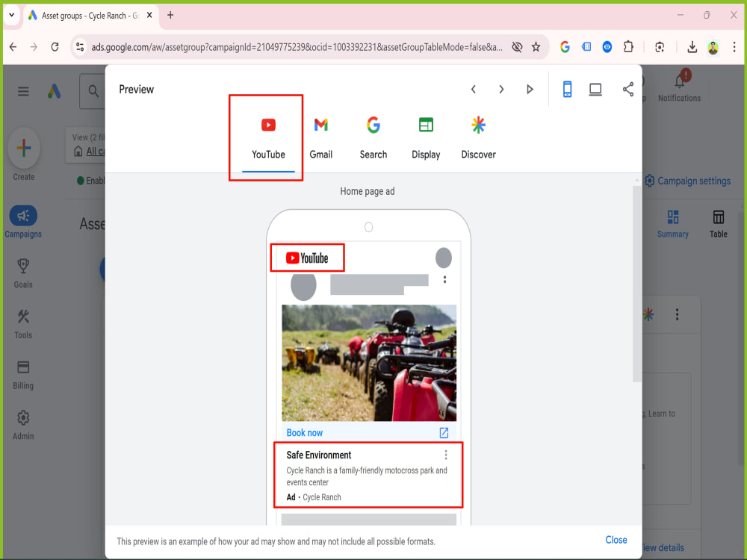Open the browser Downloads icon
The image size is (747, 560).
coord(692,46)
